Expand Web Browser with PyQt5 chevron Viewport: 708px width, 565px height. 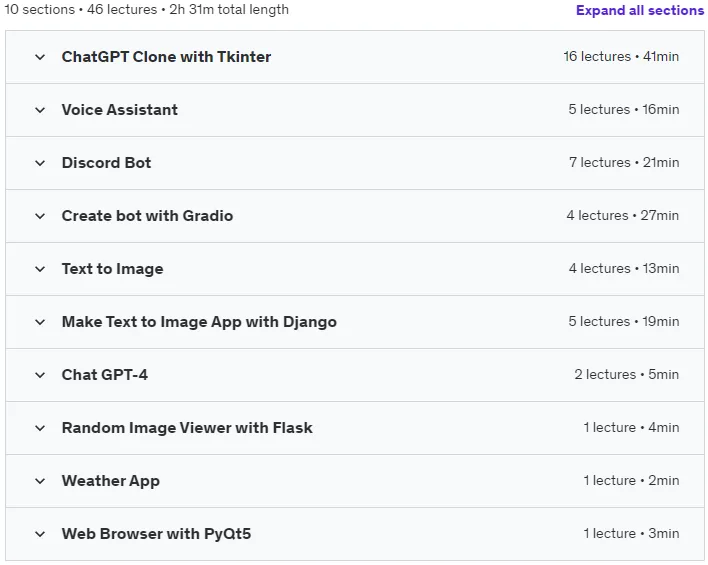tap(40, 534)
